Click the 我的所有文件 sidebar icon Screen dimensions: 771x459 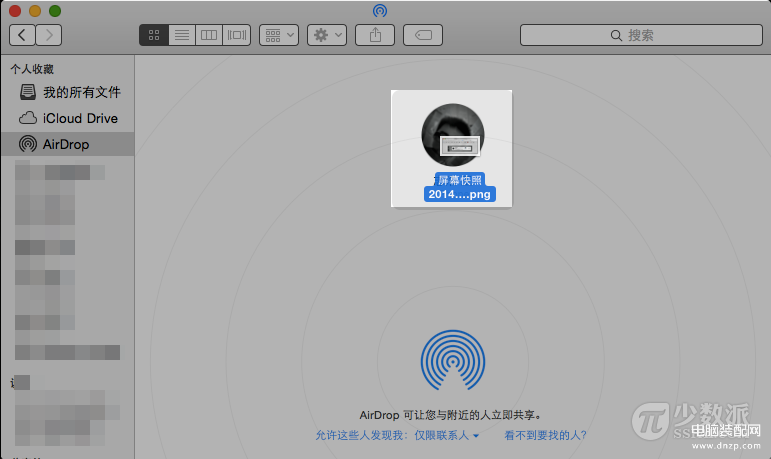tap(28, 92)
